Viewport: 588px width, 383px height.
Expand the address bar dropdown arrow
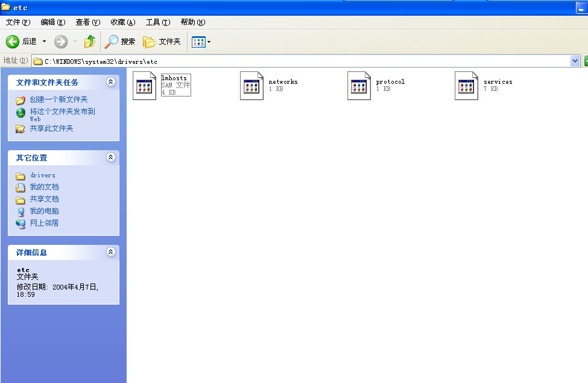(x=575, y=61)
